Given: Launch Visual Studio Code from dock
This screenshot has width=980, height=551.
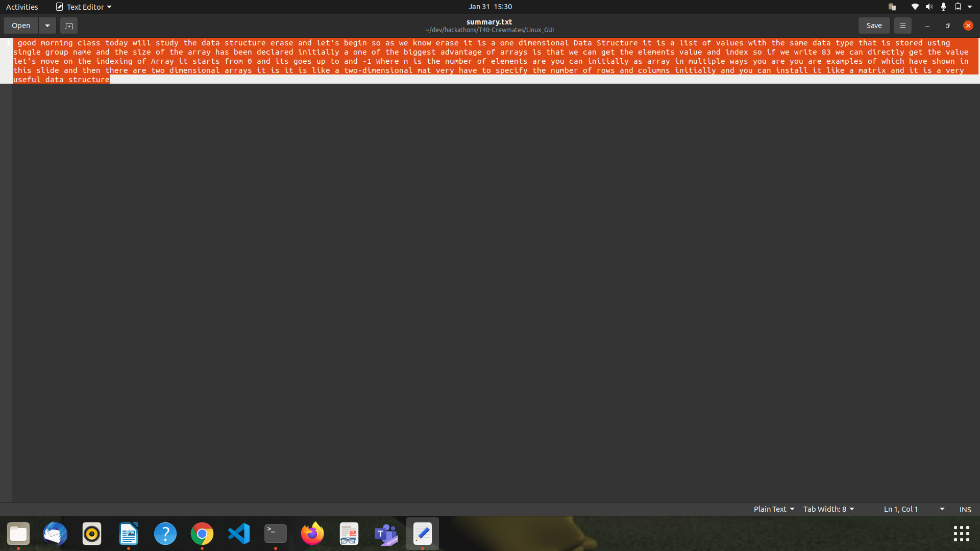Looking at the screenshot, I should pyautogui.click(x=239, y=534).
